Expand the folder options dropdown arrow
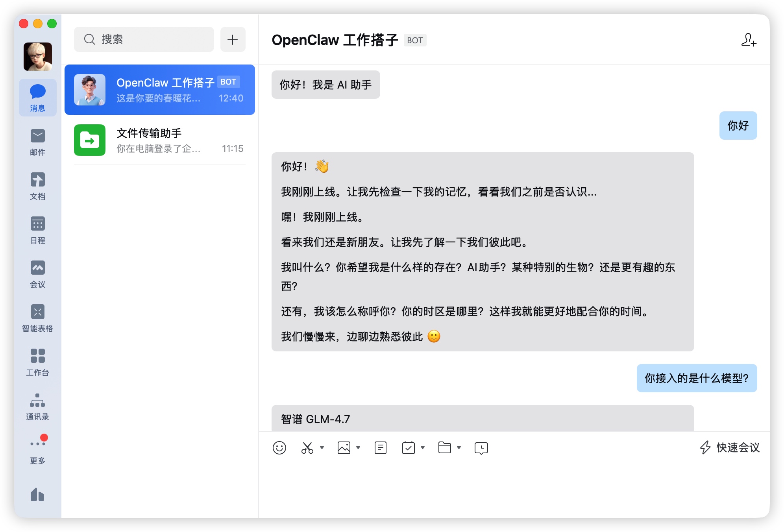 pyautogui.click(x=459, y=448)
